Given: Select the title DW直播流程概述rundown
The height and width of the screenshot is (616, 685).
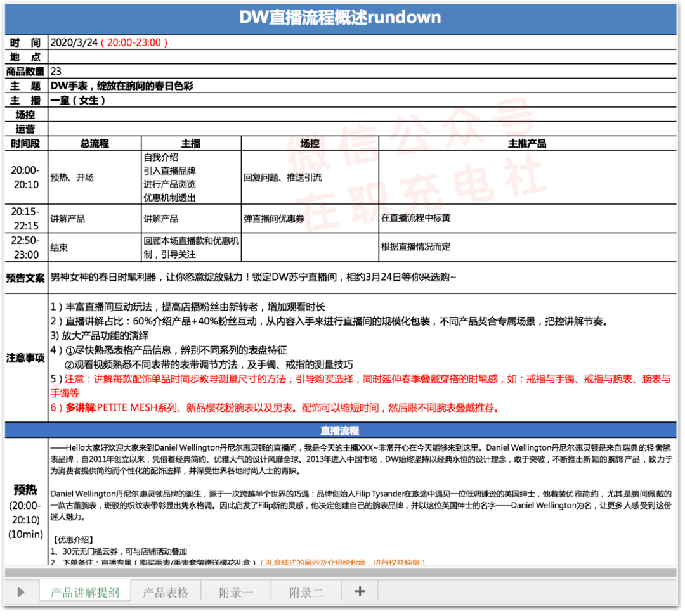Looking at the screenshot, I should tap(341, 18).
